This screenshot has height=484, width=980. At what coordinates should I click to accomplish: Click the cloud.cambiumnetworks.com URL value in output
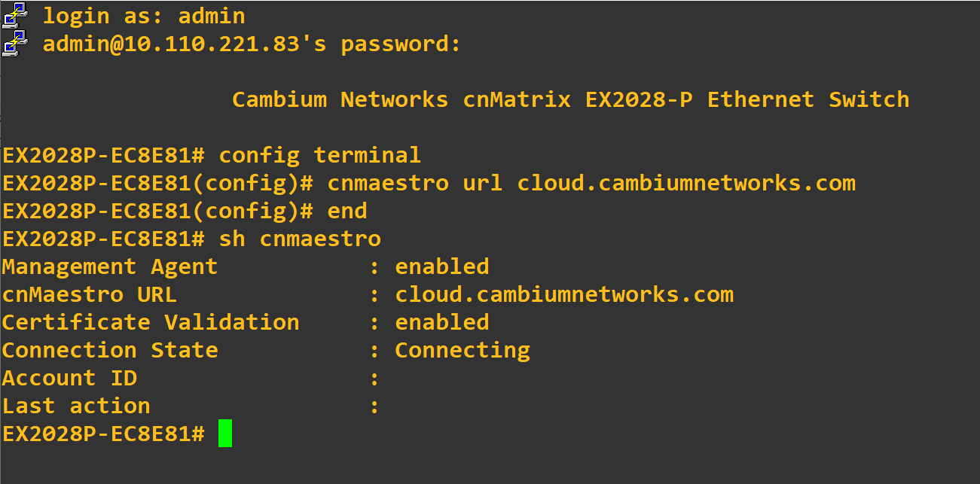(564, 294)
